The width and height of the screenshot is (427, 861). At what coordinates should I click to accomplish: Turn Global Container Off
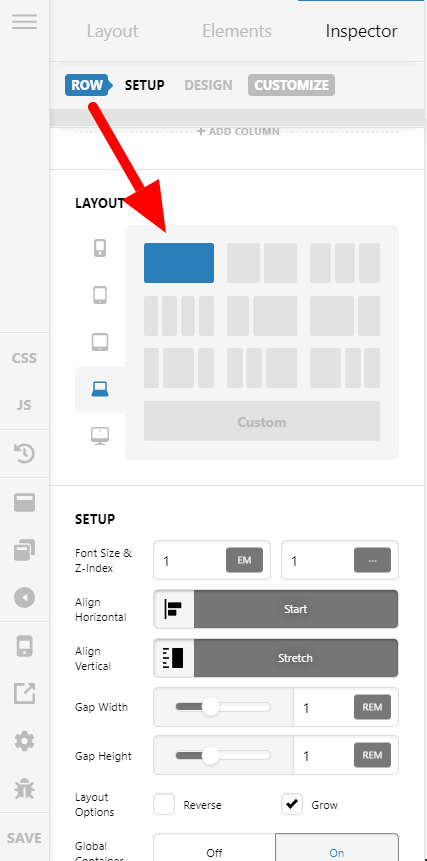point(214,852)
